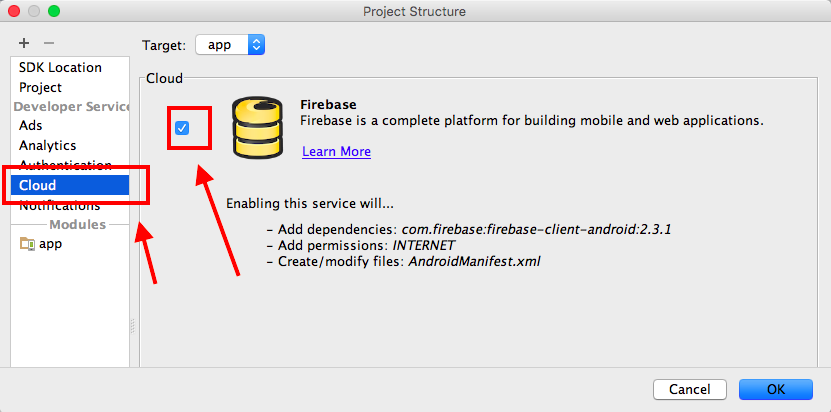Select the Cloud service entry
This screenshot has width=831, height=412.
tap(70, 185)
